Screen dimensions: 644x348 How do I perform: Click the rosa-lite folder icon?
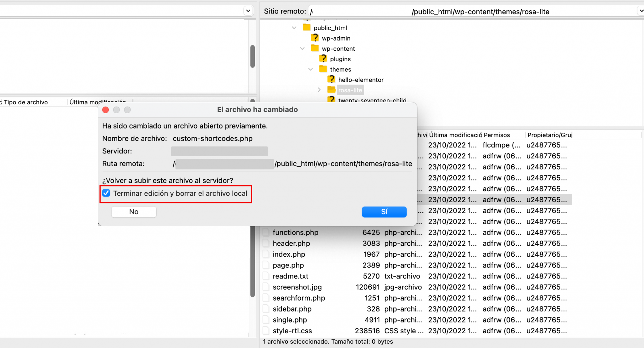[x=331, y=90]
